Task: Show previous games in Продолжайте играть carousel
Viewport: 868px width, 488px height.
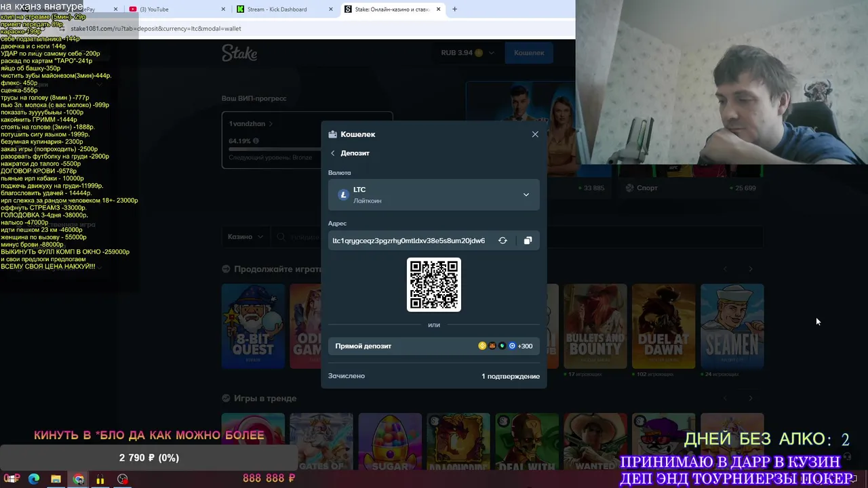Action: [725, 269]
